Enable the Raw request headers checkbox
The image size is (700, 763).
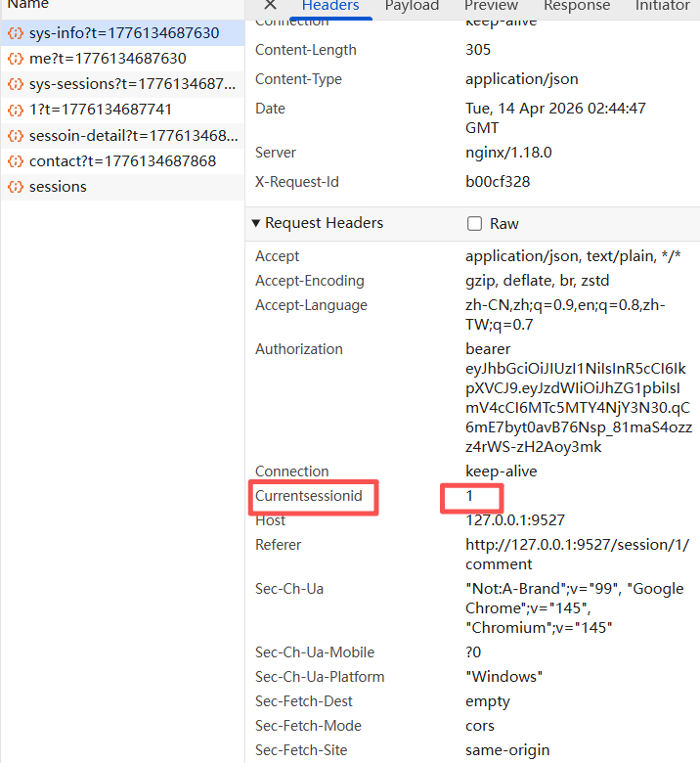point(475,224)
